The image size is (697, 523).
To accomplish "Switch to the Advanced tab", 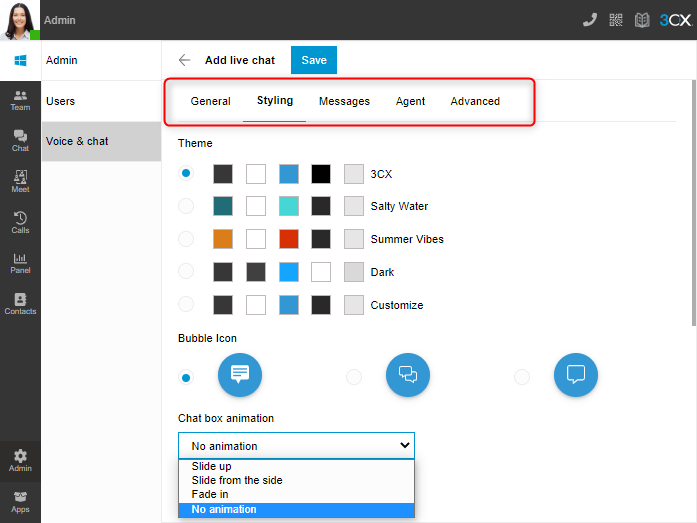I will coord(475,101).
